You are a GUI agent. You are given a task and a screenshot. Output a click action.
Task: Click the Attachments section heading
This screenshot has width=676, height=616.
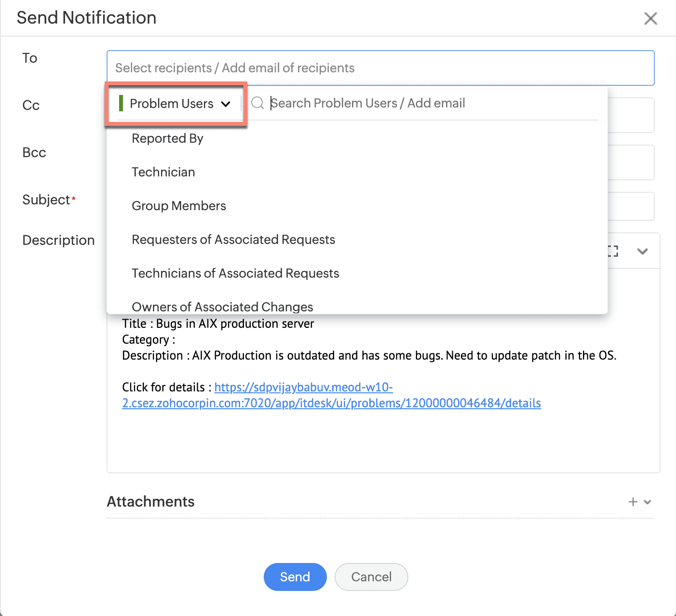[x=150, y=502]
